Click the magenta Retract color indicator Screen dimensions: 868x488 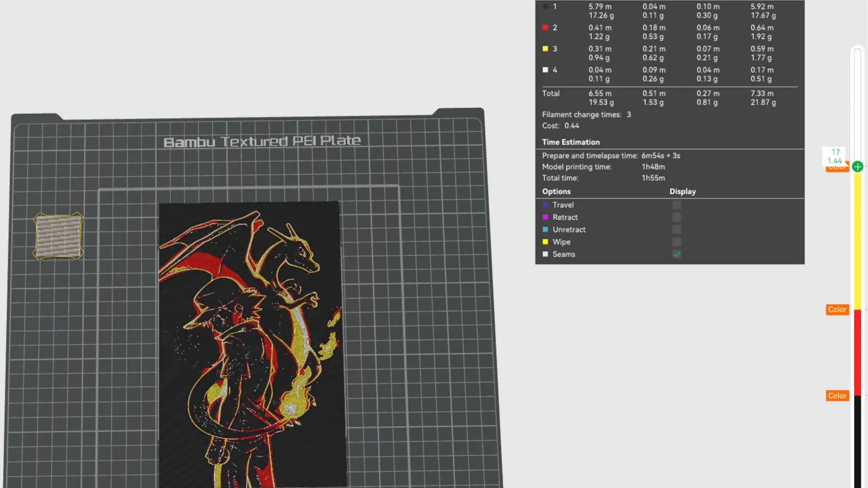(545, 217)
